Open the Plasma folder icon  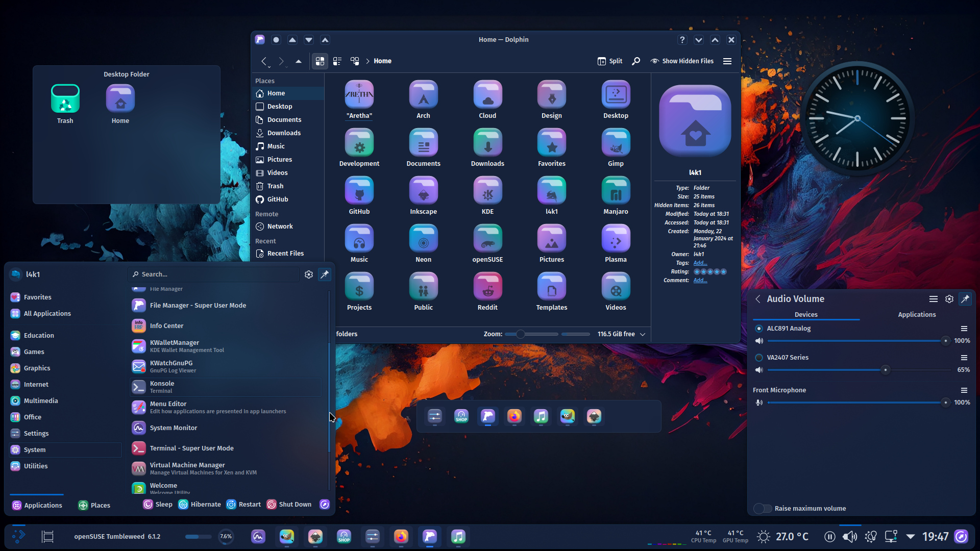pyautogui.click(x=616, y=239)
